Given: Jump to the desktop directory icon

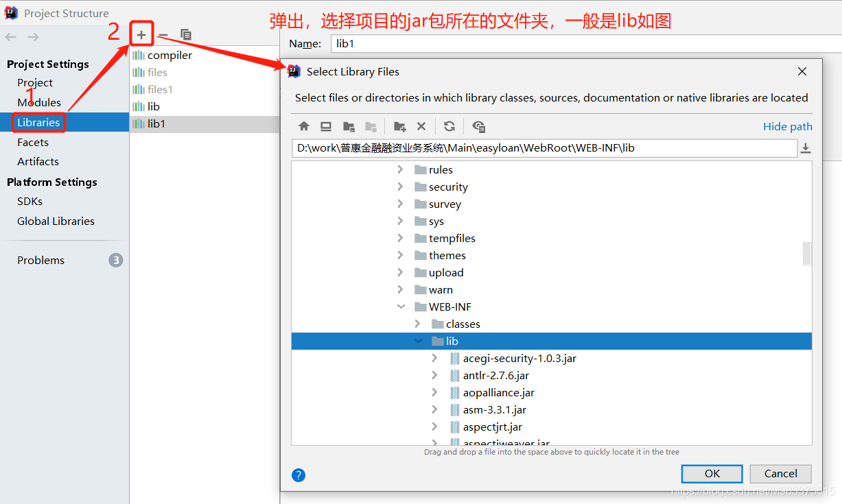Looking at the screenshot, I should tap(326, 126).
